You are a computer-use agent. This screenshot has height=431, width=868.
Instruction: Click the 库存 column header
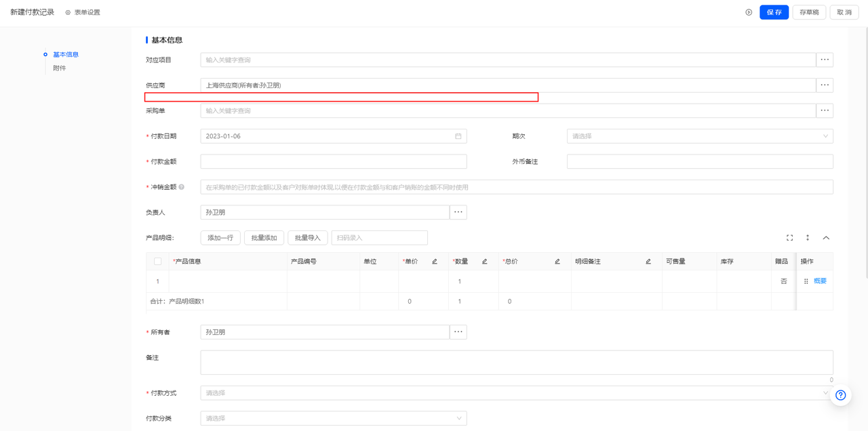click(x=743, y=262)
